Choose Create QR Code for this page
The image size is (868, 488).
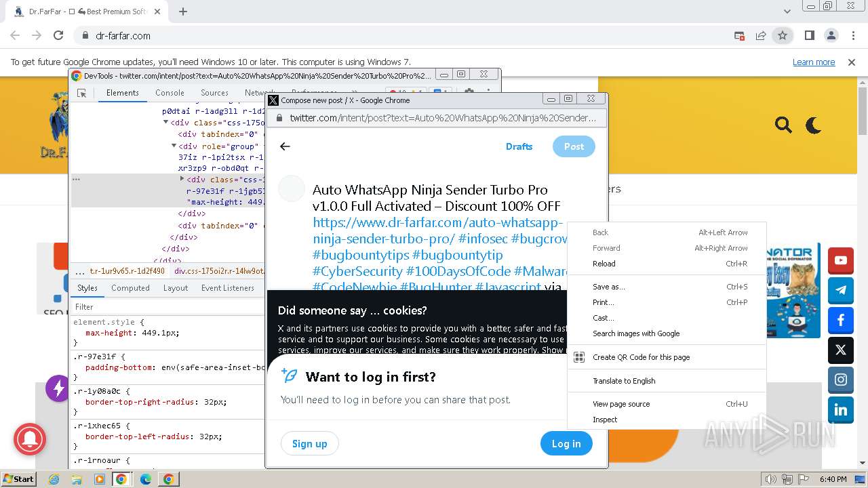667,357
